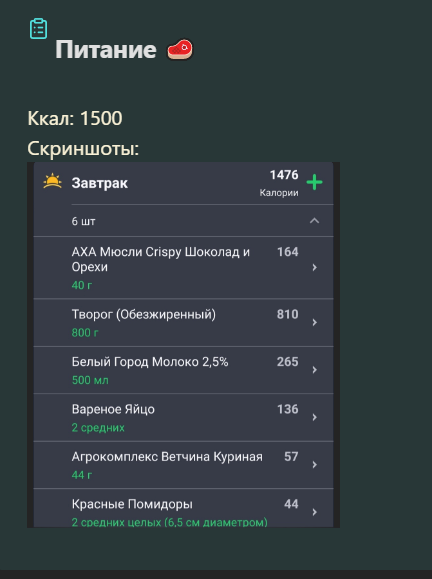Open arrow for Вареное Яйцо item

click(x=315, y=417)
